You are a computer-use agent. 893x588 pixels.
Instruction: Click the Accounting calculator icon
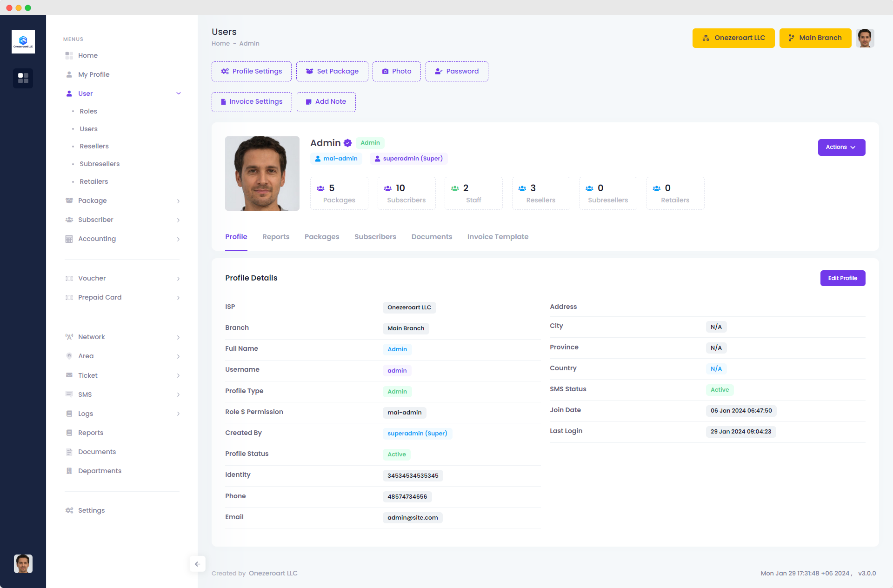tap(69, 239)
